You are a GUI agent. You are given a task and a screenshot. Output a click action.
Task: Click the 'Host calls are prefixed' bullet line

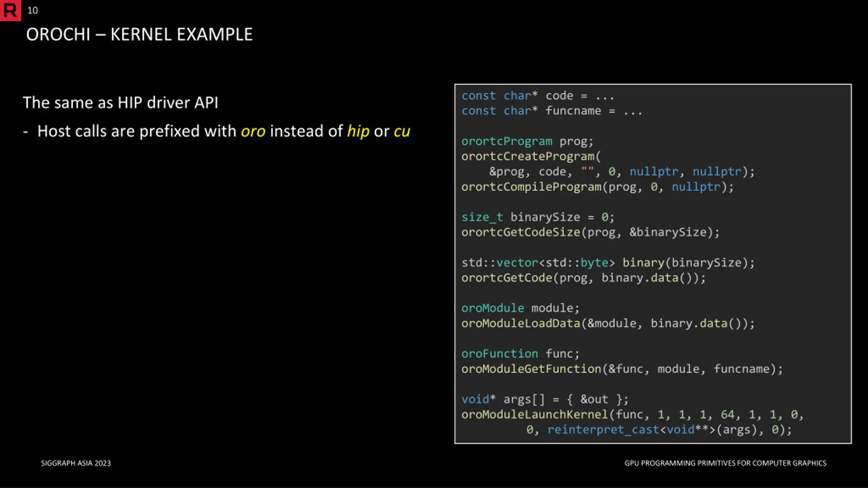[217, 131]
